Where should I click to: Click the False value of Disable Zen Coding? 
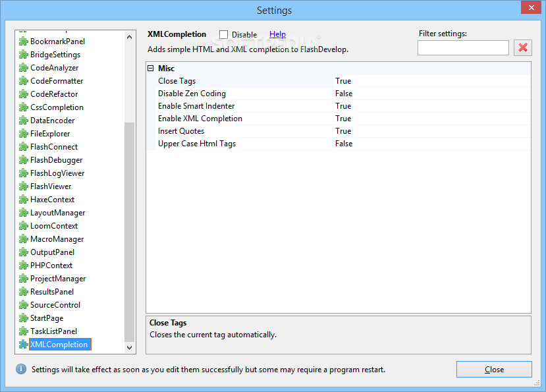[x=344, y=94]
